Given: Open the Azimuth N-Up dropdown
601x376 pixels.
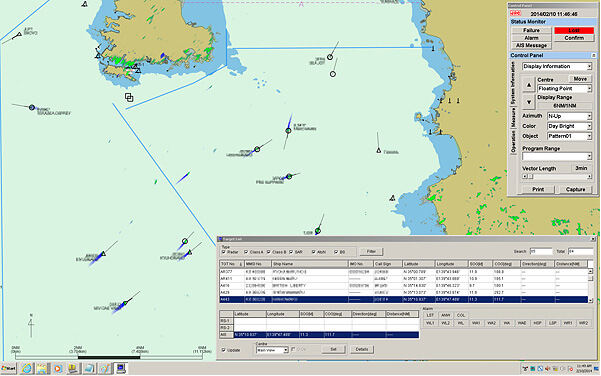Looking at the screenshot, I should (x=569, y=116).
